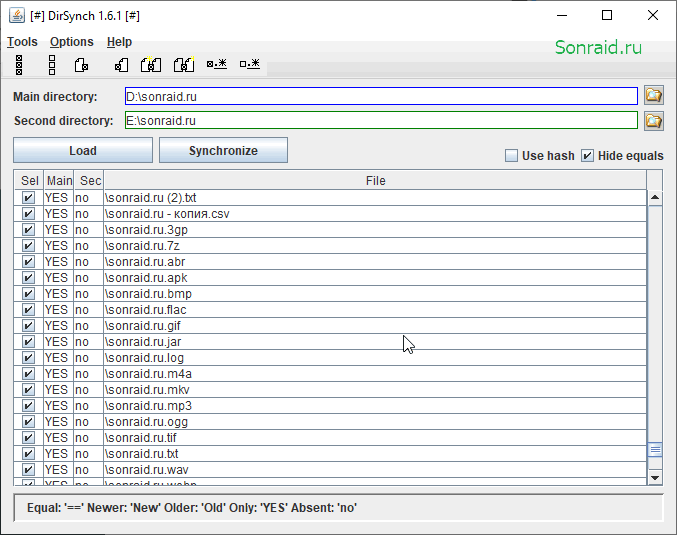Click the deselect by wildcard icon
The width and height of the screenshot is (677, 535).
[x=250, y=64]
